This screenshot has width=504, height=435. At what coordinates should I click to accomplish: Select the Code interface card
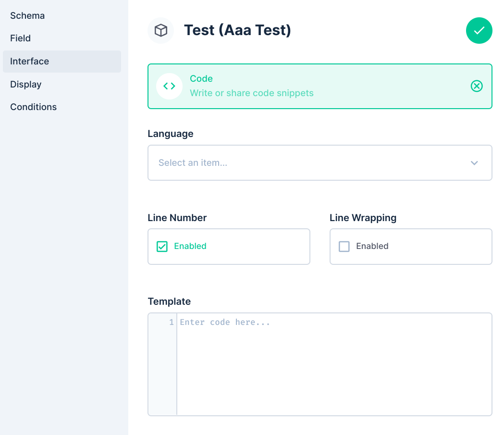(x=320, y=86)
